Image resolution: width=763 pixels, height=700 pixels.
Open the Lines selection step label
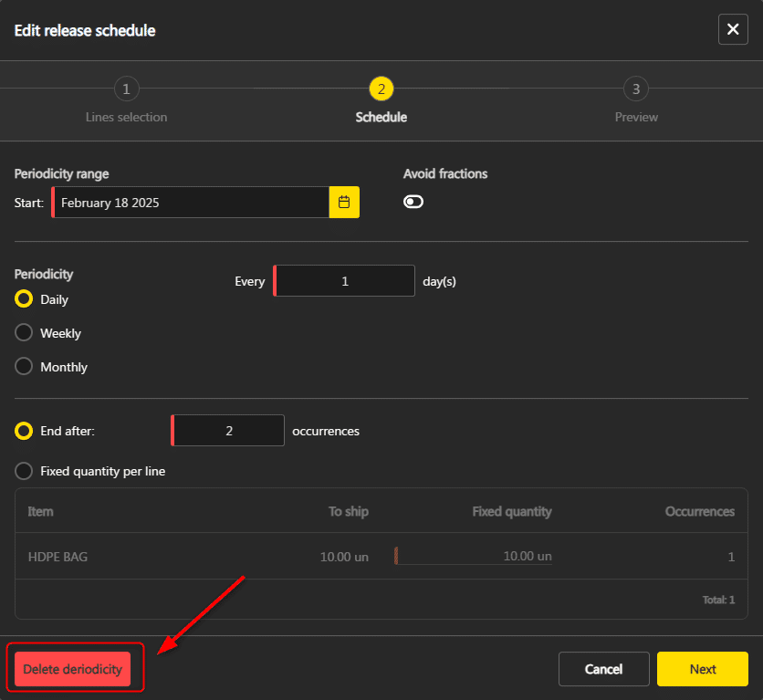(x=126, y=117)
